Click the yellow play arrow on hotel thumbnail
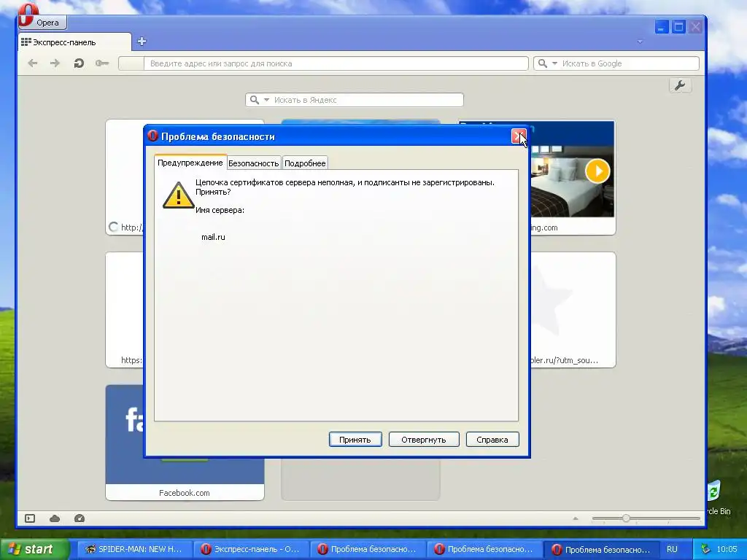 [x=597, y=171]
